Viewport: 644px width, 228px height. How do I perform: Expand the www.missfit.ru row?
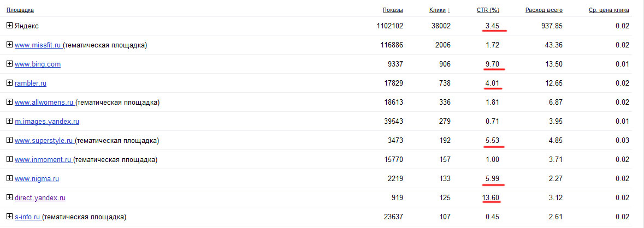click(9, 45)
